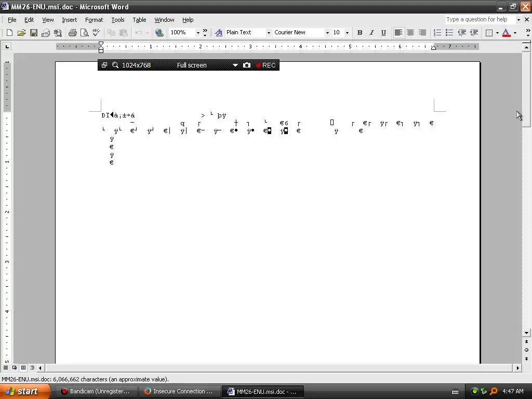
Task: Open the Window menu
Action: pyautogui.click(x=164, y=20)
